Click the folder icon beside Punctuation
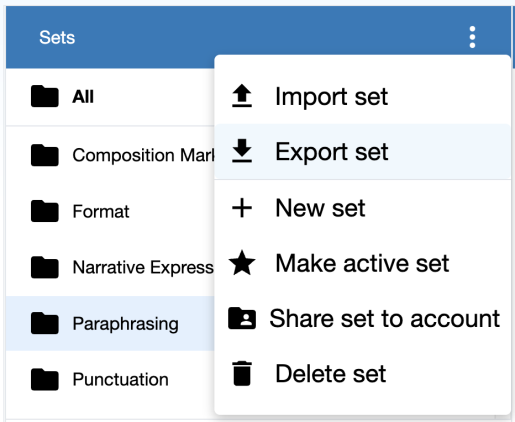Image resolution: width=515 pixels, height=422 pixels. click(45, 379)
